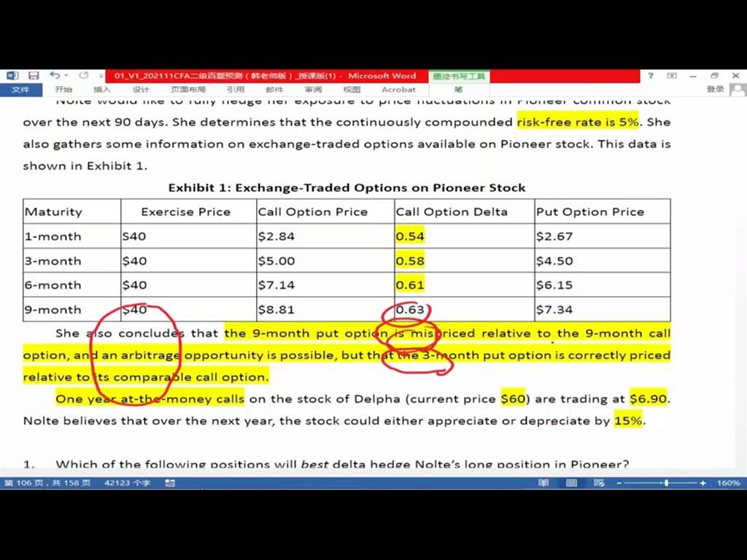Open Customize Quick Access Toolbar dropdown
Screen dimensions: 747x560
click(x=101, y=76)
